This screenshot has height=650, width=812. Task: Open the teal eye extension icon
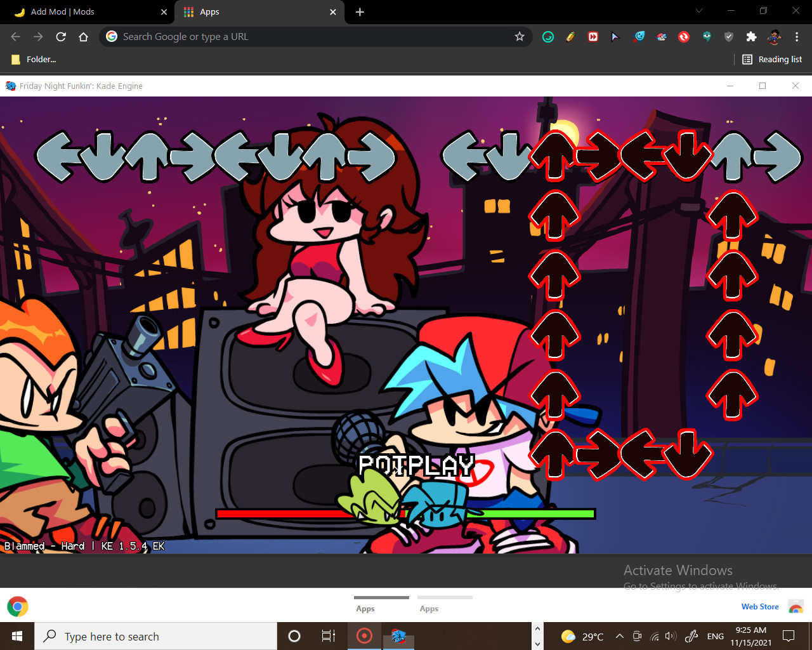pos(707,37)
